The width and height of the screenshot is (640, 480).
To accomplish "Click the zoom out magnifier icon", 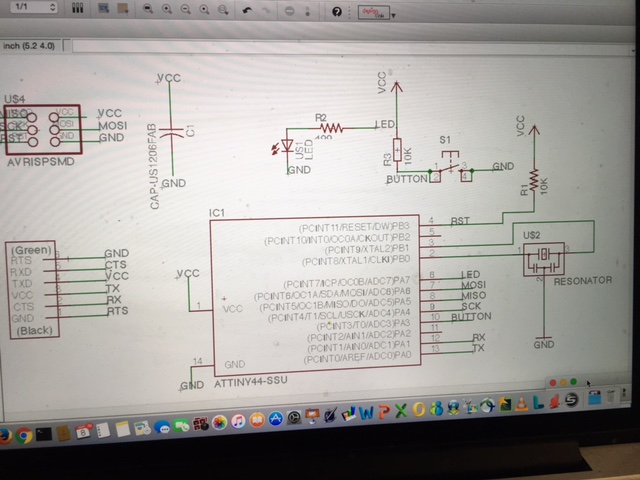I will [185, 9].
